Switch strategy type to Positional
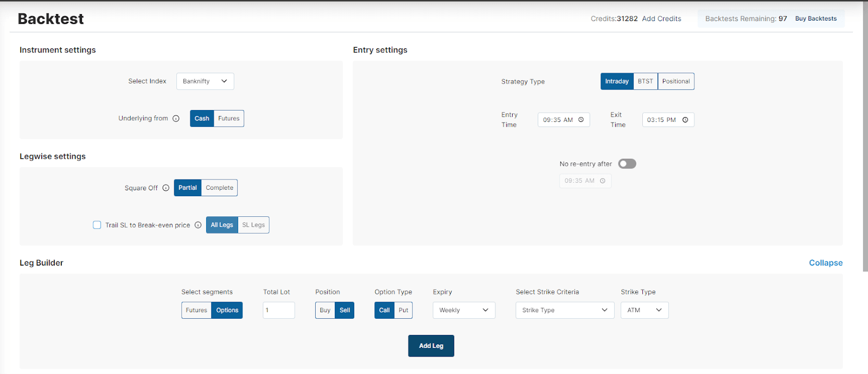This screenshot has height=374, width=868. 676,81
